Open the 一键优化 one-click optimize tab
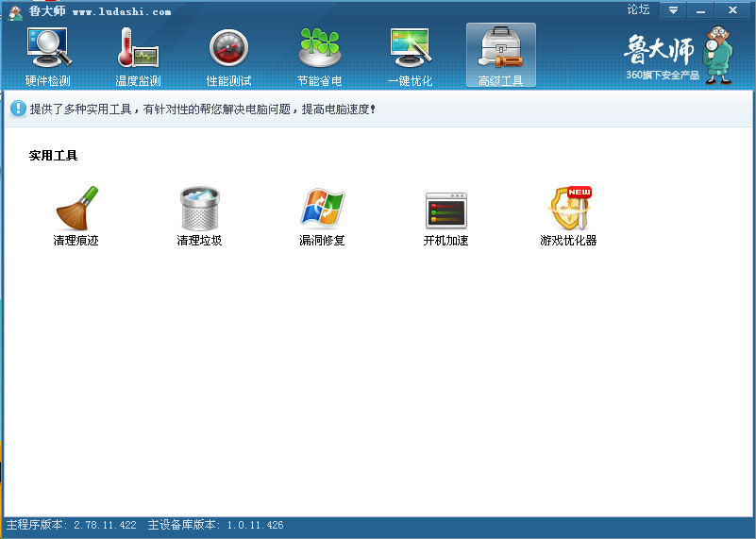This screenshot has width=756, height=539. tap(410, 57)
